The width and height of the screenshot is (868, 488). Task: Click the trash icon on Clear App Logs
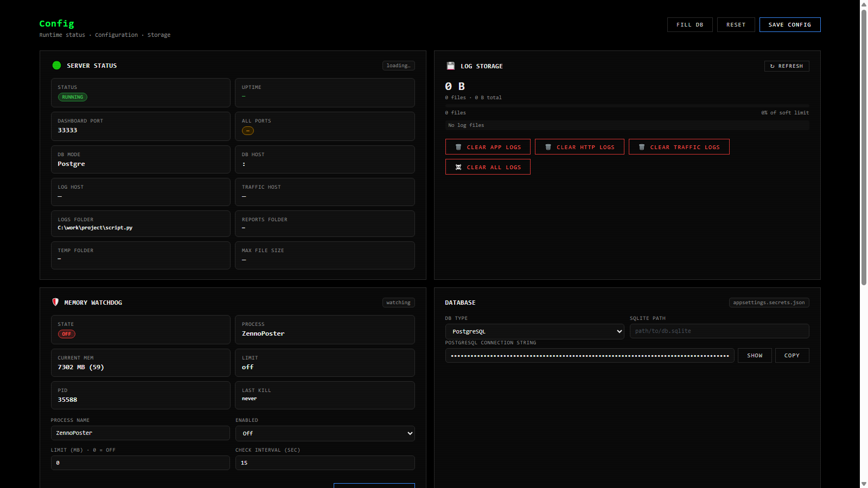pos(458,147)
